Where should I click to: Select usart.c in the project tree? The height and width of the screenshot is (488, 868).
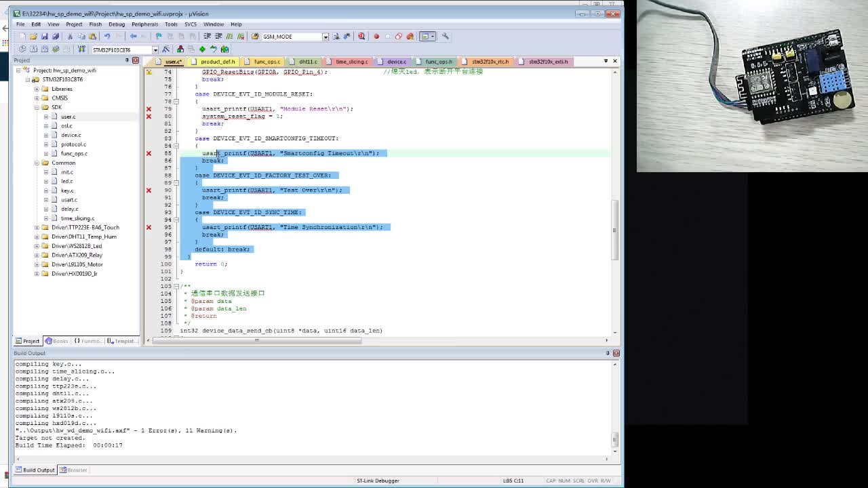68,200
